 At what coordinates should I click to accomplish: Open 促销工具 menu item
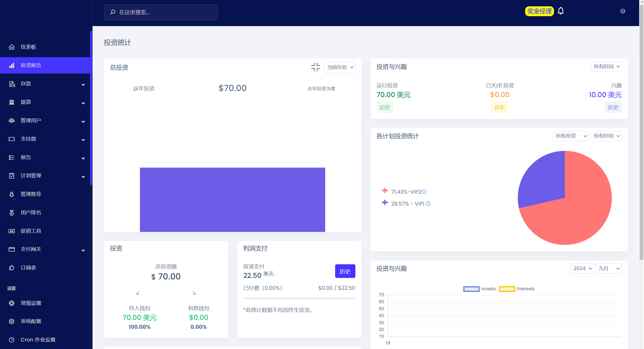tap(45, 231)
